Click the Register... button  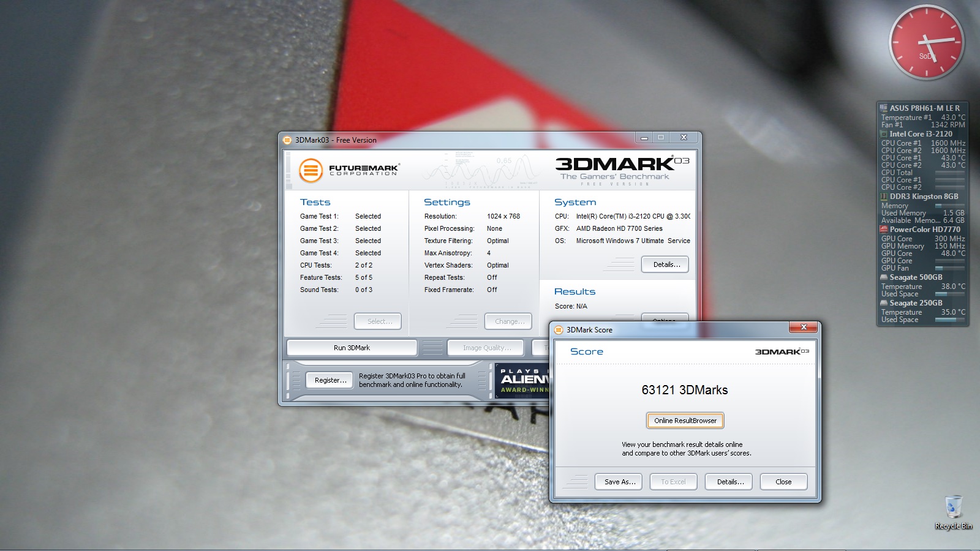click(x=330, y=380)
